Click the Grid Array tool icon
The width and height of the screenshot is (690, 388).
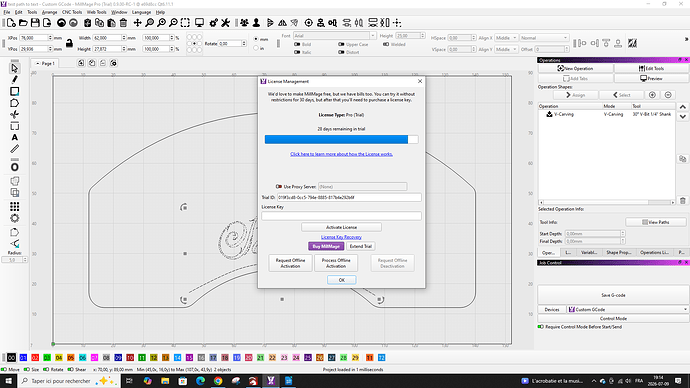click(15, 206)
